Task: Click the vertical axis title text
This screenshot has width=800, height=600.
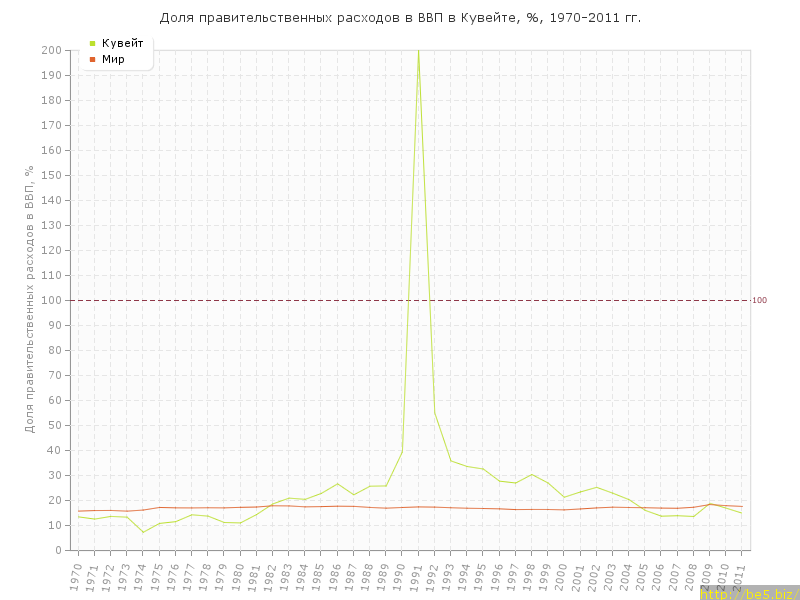Action: tap(30, 300)
